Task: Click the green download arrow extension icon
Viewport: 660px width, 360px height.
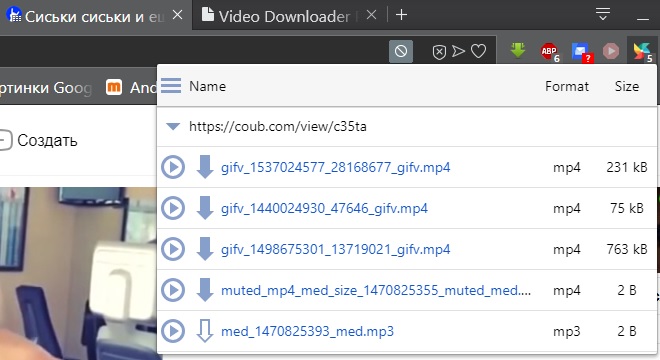Action: [518, 51]
